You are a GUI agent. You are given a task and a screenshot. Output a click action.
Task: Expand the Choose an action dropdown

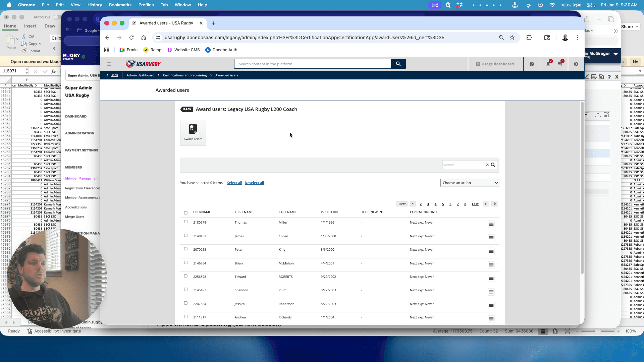coord(470,183)
